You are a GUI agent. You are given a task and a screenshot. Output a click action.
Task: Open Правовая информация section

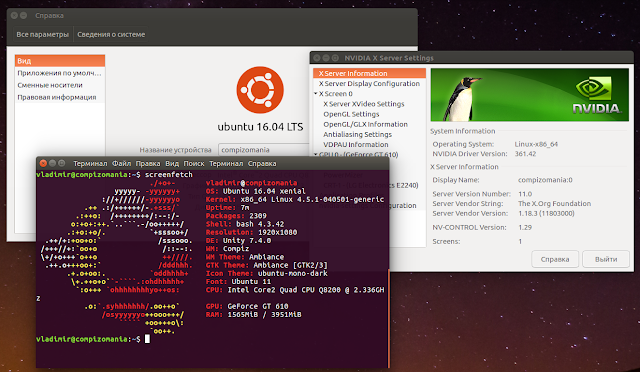[x=60, y=97]
